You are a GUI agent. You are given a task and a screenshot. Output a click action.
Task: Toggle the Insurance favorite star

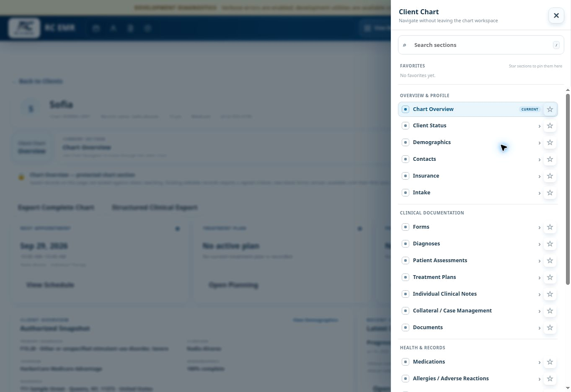tap(550, 176)
